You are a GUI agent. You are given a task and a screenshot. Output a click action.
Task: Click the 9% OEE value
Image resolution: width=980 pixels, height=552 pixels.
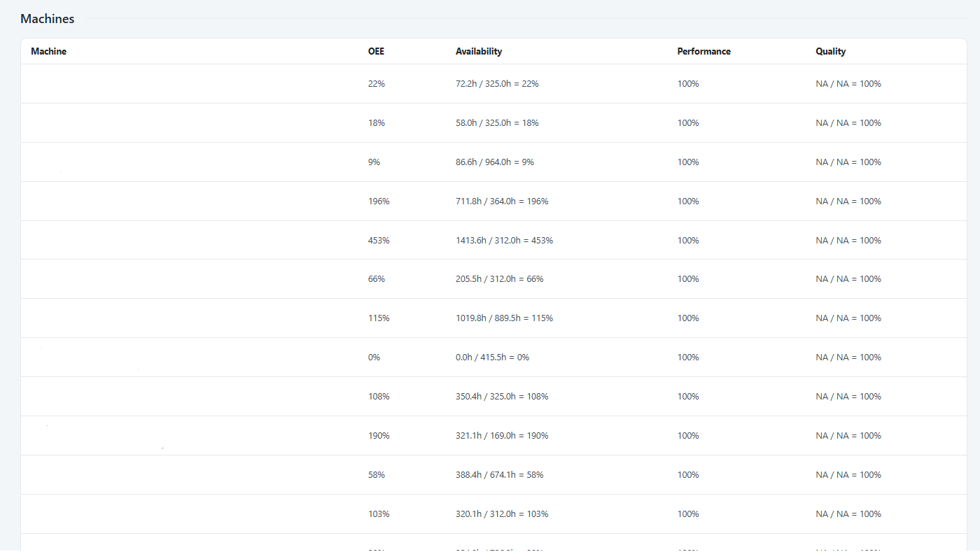click(x=374, y=162)
